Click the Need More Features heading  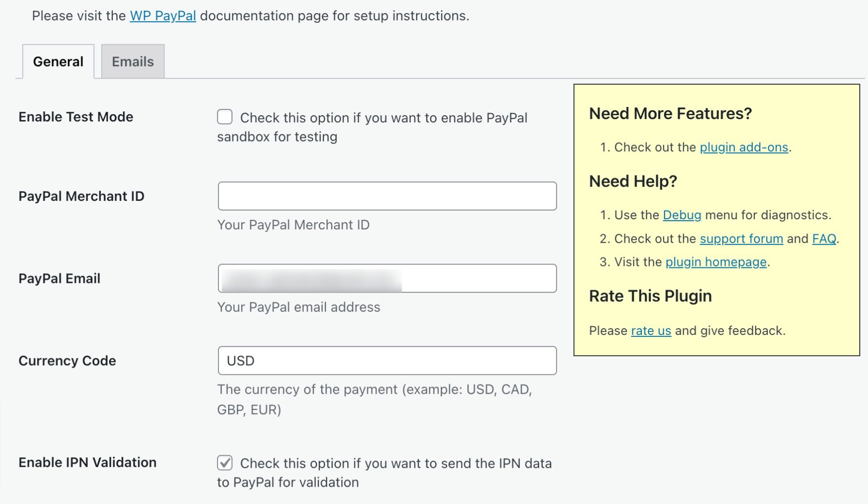(670, 113)
